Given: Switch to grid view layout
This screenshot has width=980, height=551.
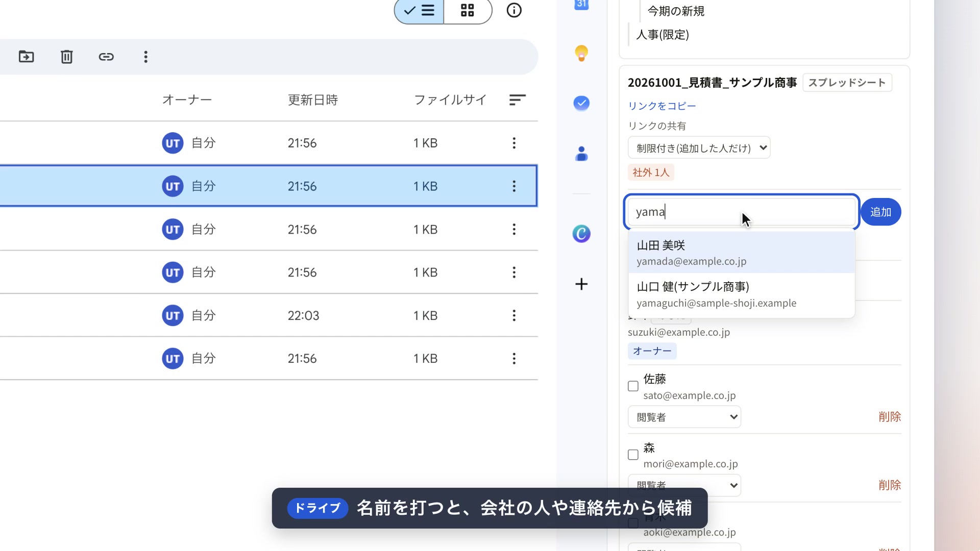Looking at the screenshot, I should point(468,10).
